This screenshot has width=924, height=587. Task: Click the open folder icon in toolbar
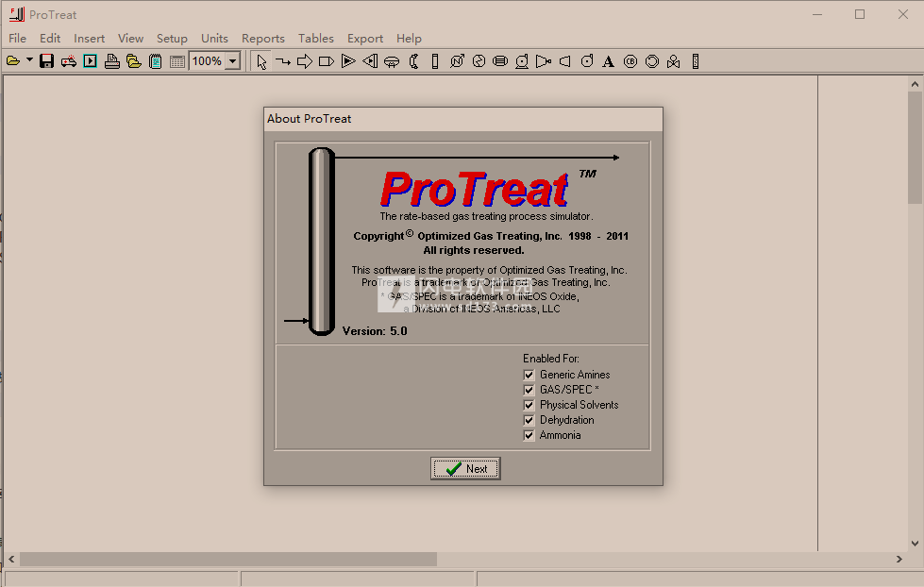[x=13, y=61]
